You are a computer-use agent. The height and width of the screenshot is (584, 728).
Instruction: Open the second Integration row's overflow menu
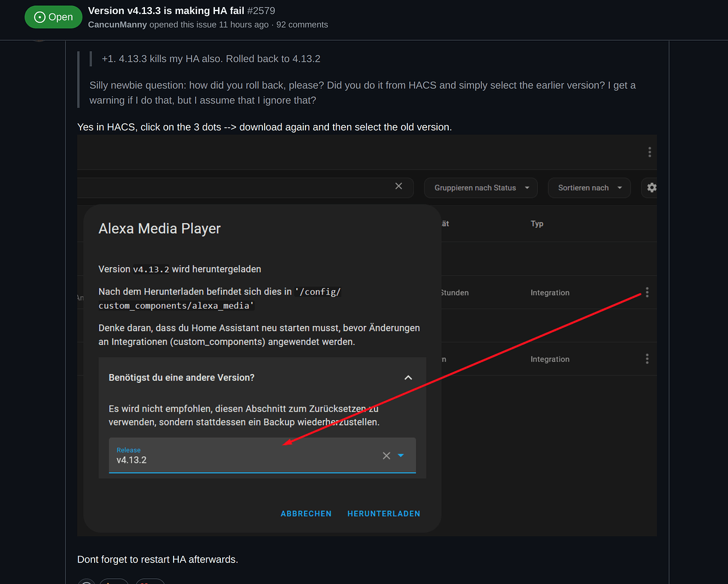pyautogui.click(x=647, y=359)
